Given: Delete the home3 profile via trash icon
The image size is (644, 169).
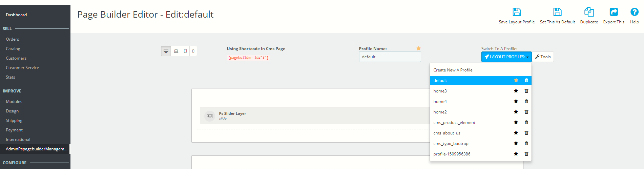Looking at the screenshot, I should click(x=526, y=91).
